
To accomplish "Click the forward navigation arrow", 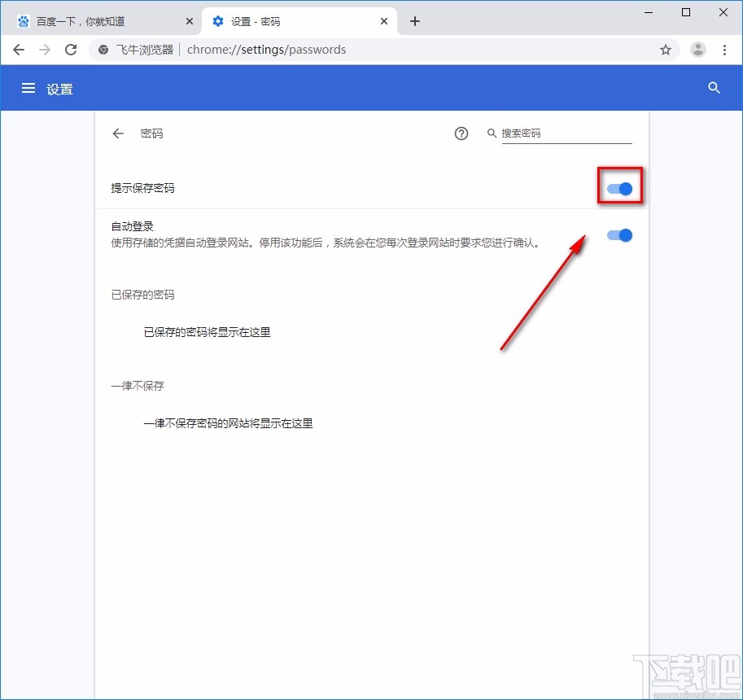I will pyautogui.click(x=45, y=50).
